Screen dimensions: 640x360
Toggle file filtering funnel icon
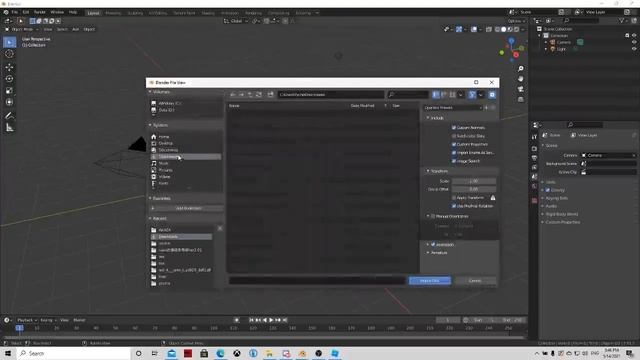pyautogui.click(x=472, y=95)
